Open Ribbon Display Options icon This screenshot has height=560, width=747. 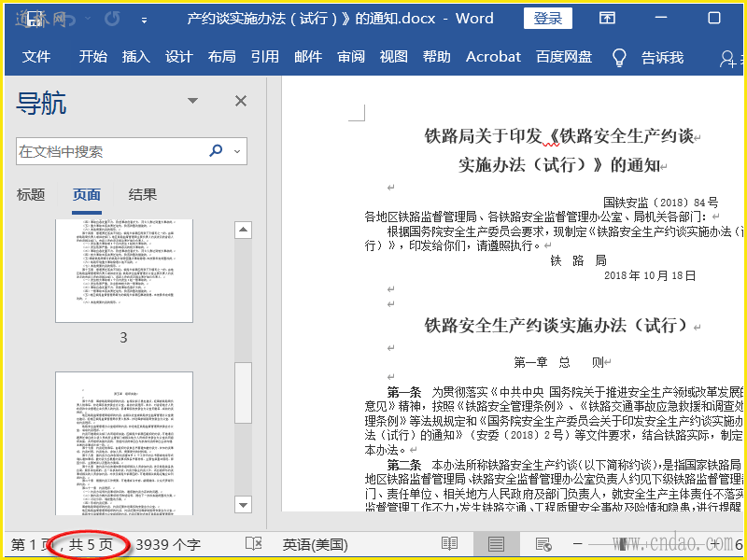[x=607, y=18]
